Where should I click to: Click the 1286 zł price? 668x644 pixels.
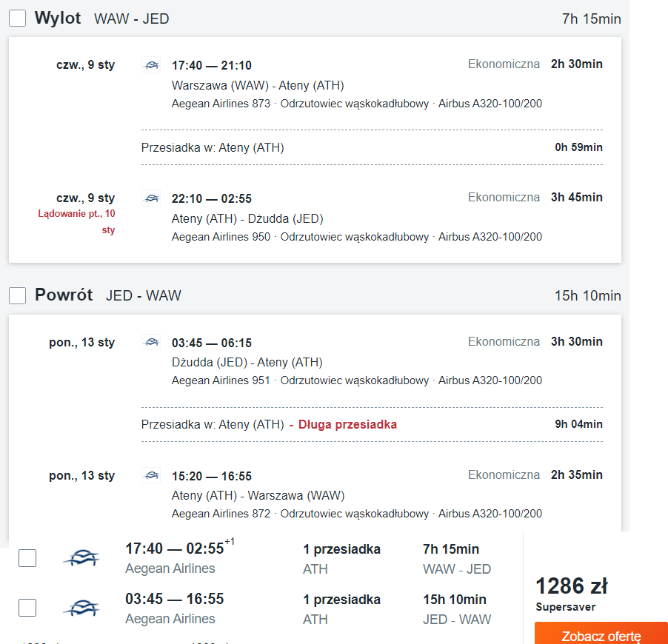[571, 586]
